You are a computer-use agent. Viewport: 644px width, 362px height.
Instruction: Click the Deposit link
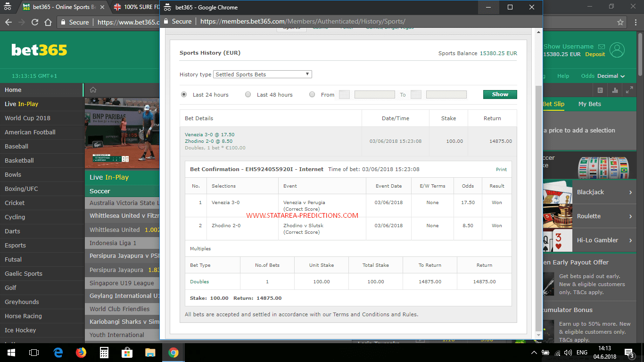[595, 54]
